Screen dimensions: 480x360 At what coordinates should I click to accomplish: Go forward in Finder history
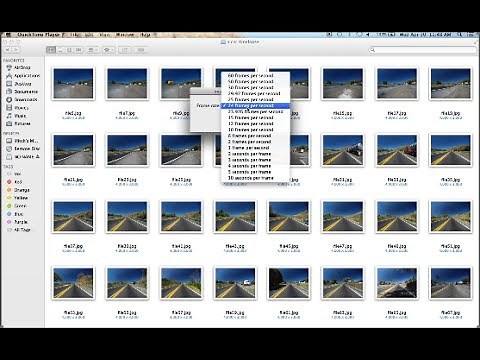(x=16, y=50)
